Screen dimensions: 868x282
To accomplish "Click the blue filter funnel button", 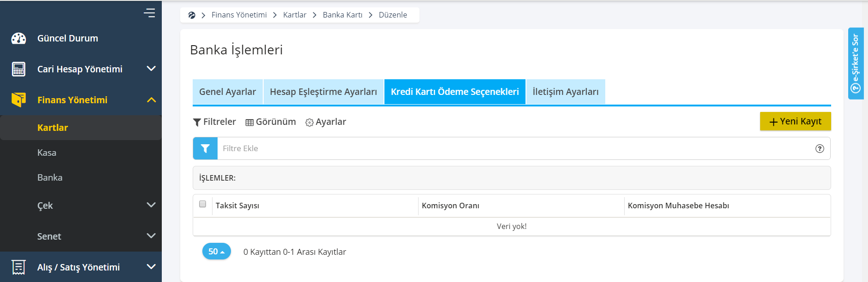I will 205,148.
